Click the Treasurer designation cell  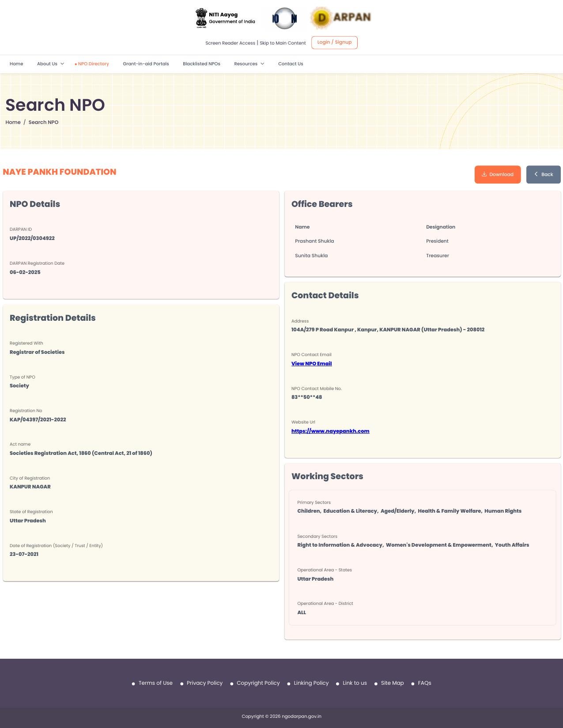[x=438, y=255]
